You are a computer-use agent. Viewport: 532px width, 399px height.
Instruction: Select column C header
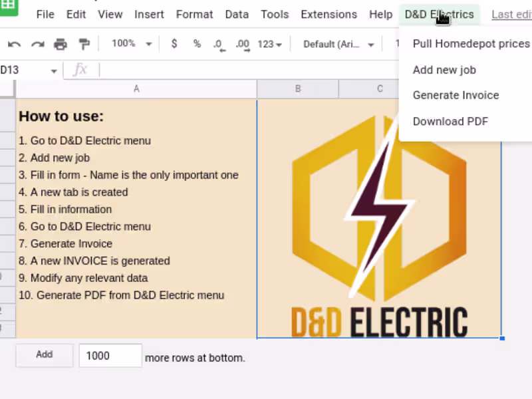tap(380, 89)
